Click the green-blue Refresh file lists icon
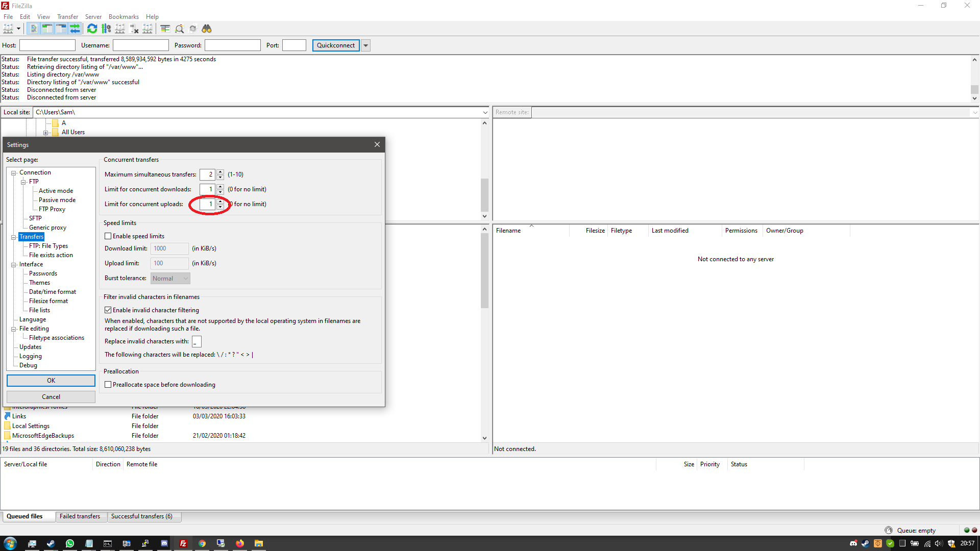 pyautogui.click(x=92, y=29)
